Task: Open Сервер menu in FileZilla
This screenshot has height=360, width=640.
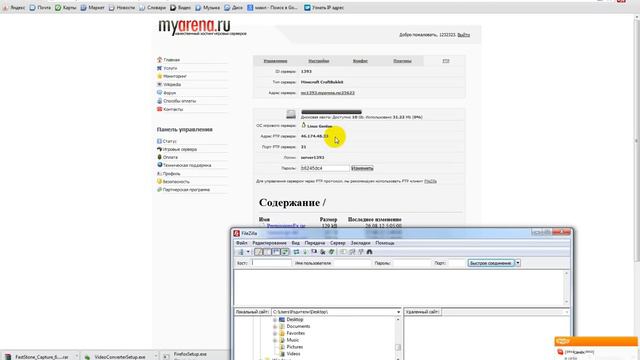Action: 338,243
